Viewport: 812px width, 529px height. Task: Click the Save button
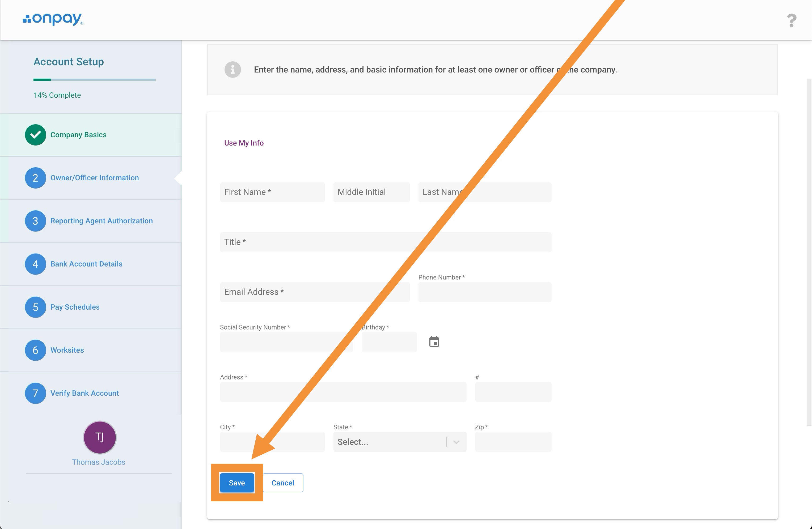[237, 483]
